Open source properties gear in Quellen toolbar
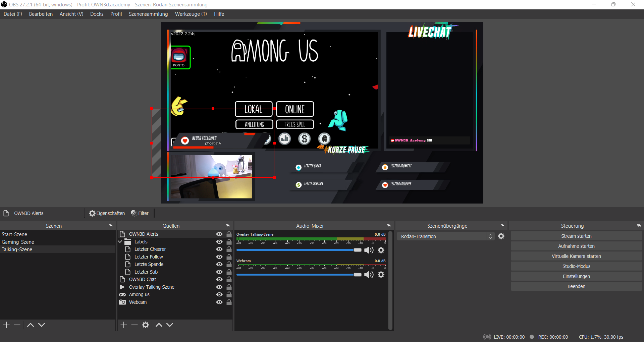 pos(146,325)
